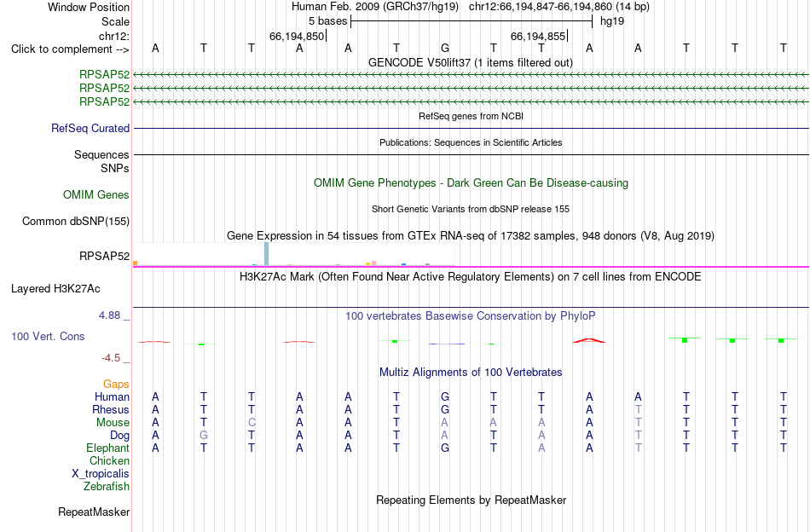
Task: Click the tallest gray-blue GTEx expression bar
Action: (266, 253)
